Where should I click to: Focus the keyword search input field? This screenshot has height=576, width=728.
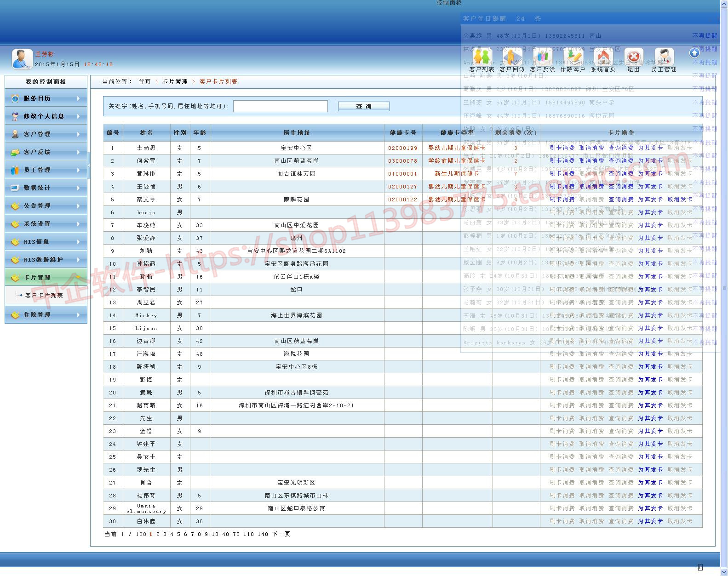point(281,106)
